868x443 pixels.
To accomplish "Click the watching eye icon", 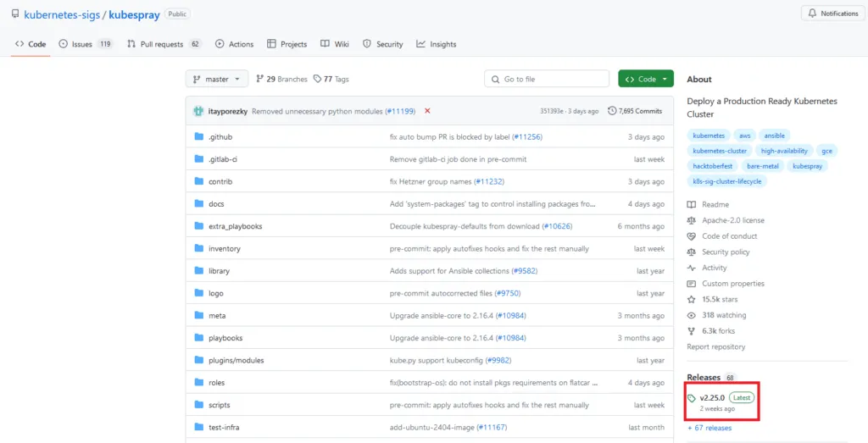I will coord(691,315).
